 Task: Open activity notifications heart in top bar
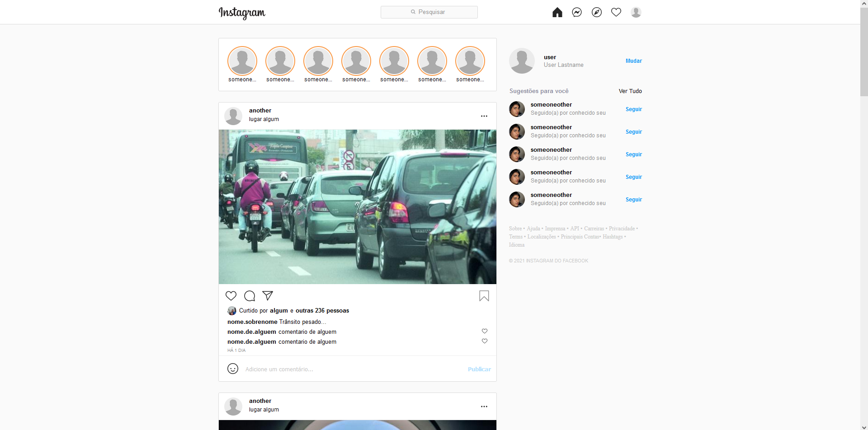coord(616,12)
